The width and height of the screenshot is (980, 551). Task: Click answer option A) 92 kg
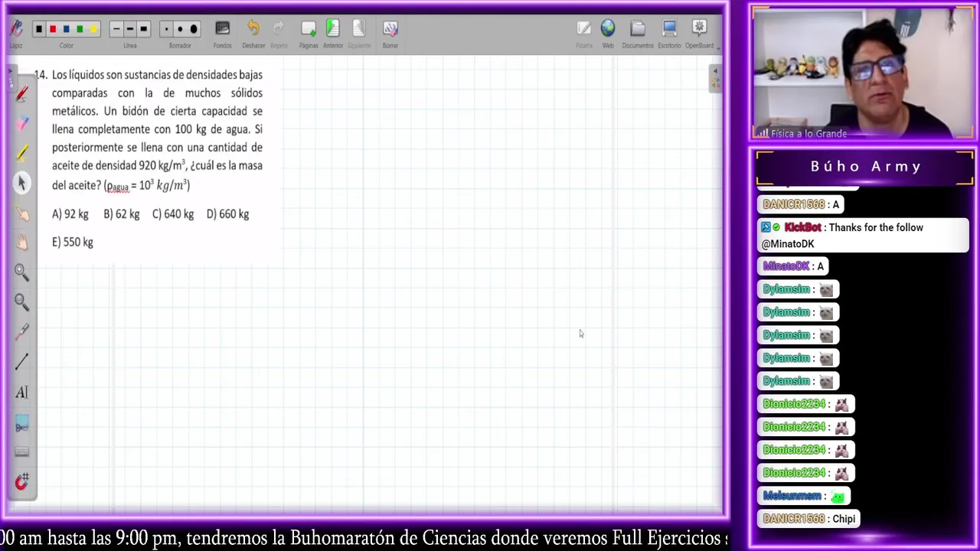point(70,214)
